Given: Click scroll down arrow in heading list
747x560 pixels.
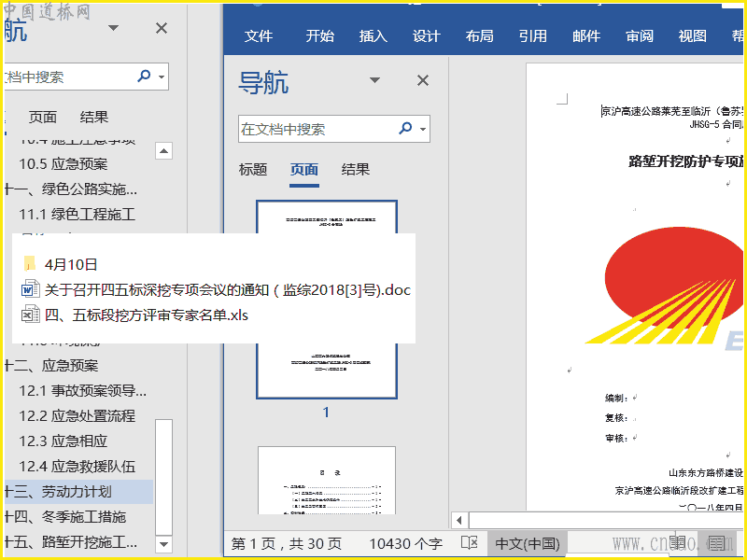Looking at the screenshot, I should (163, 544).
